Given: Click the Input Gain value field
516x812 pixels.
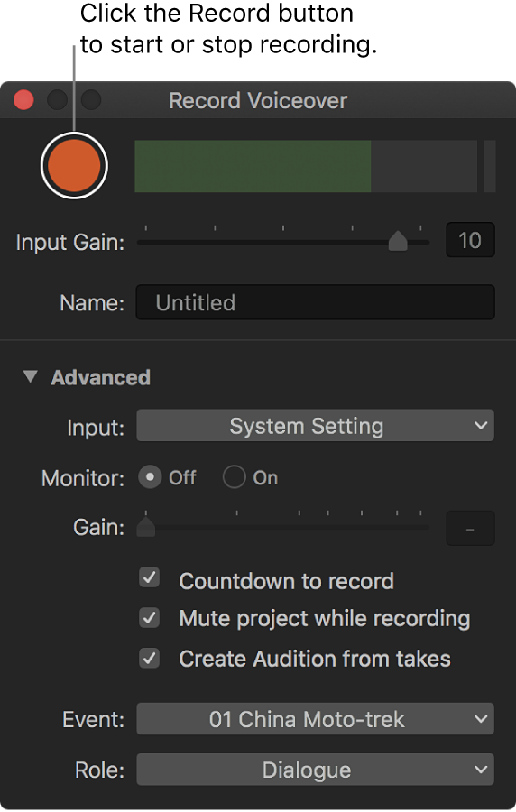Looking at the screenshot, I should click(x=471, y=240).
